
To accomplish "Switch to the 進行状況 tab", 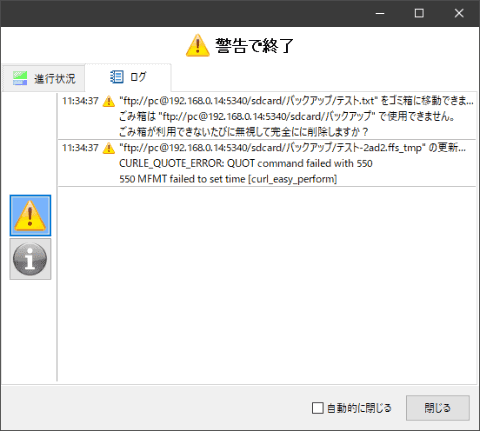I will 44,78.
